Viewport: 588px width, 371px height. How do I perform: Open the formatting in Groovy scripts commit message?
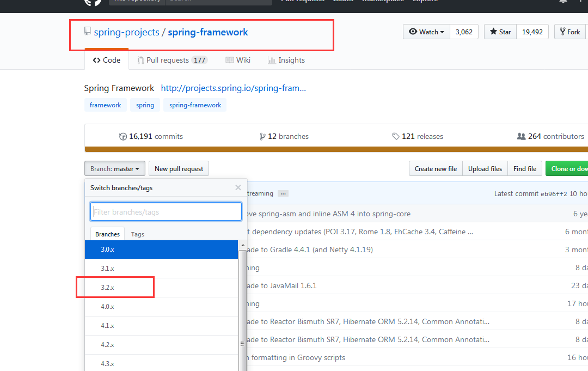tap(296, 358)
